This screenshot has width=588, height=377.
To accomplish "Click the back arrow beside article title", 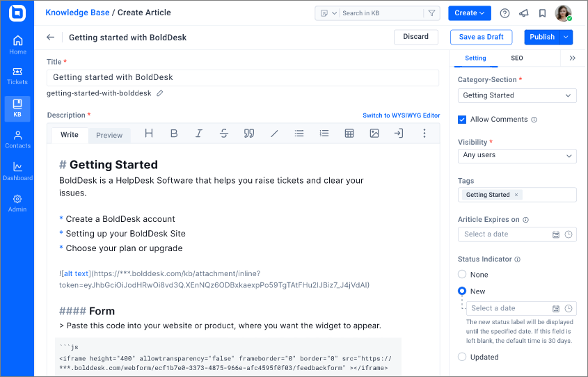I will 51,37.
